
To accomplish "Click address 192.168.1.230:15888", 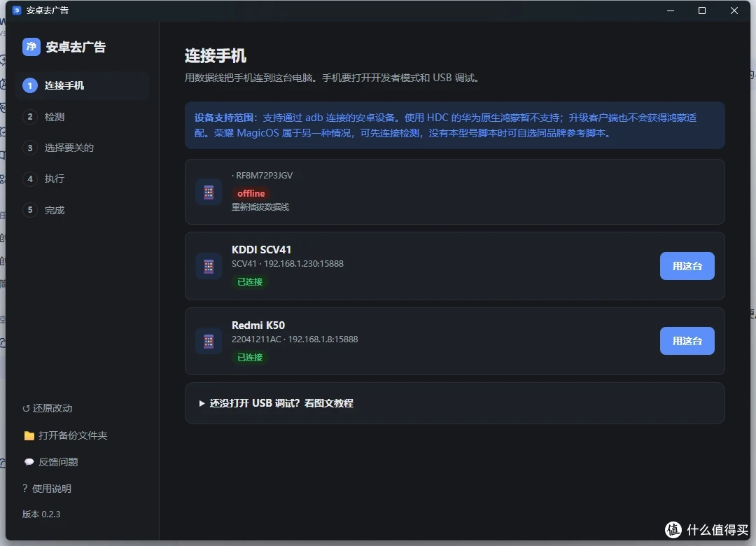I will point(304,264).
